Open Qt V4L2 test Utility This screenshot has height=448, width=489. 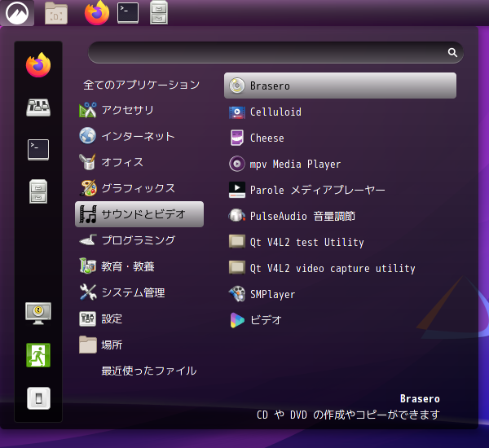tap(340, 242)
